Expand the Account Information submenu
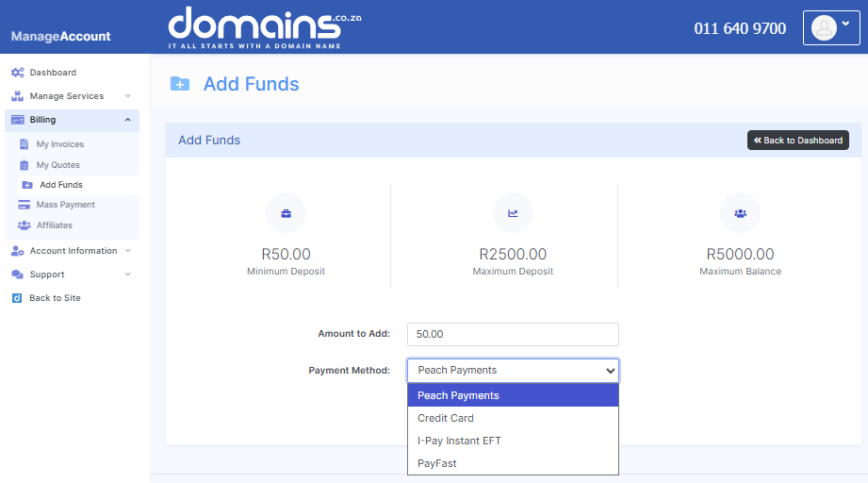 (x=127, y=251)
